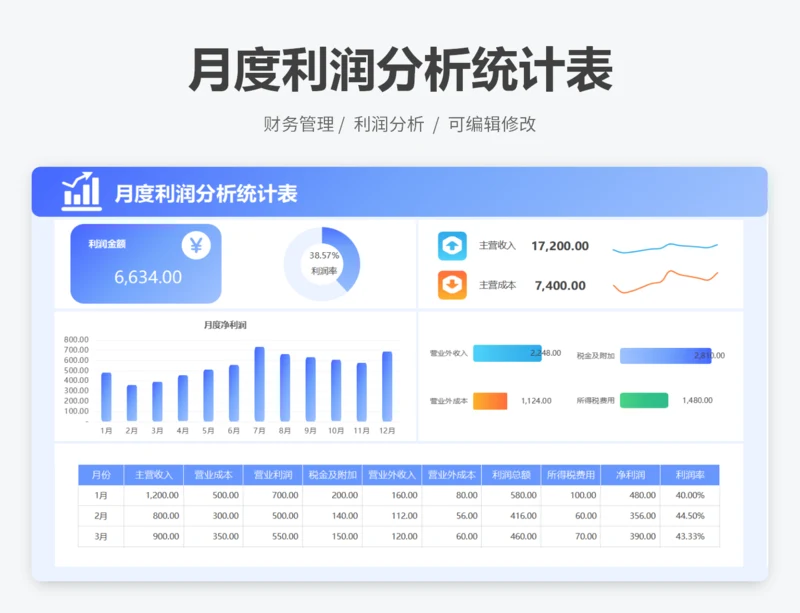Select the 1月 row label in table

tap(101, 495)
